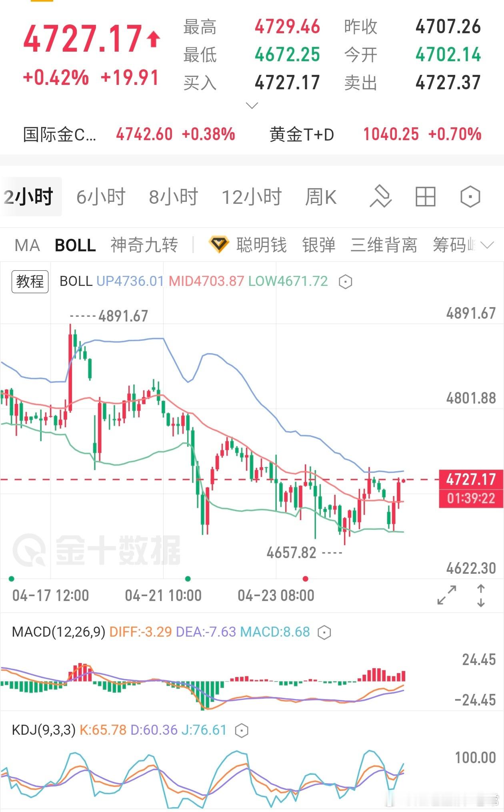Click the red marker dot on timeline
The height and width of the screenshot is (812, 504).
pos(306,578)
